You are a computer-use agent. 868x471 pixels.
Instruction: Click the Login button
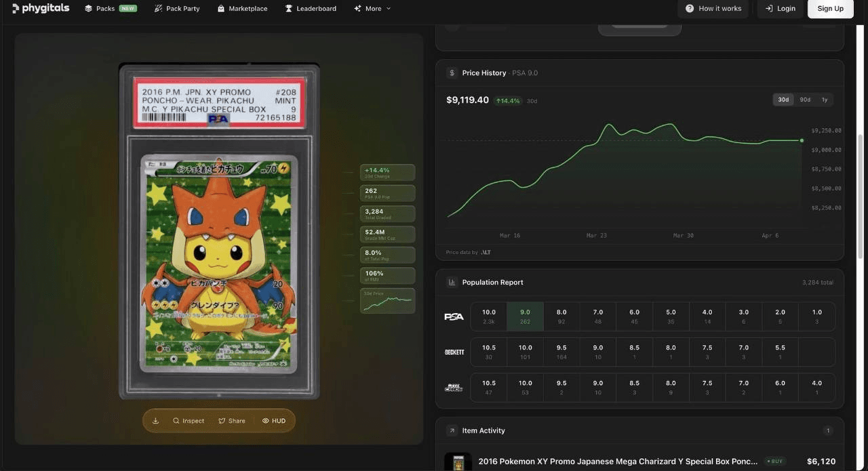[780, 8]
